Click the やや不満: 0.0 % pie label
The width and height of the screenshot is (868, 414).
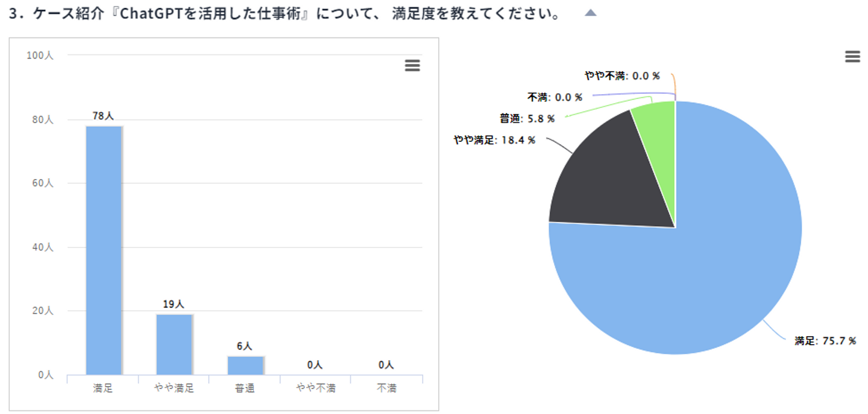tap(622, 76)
